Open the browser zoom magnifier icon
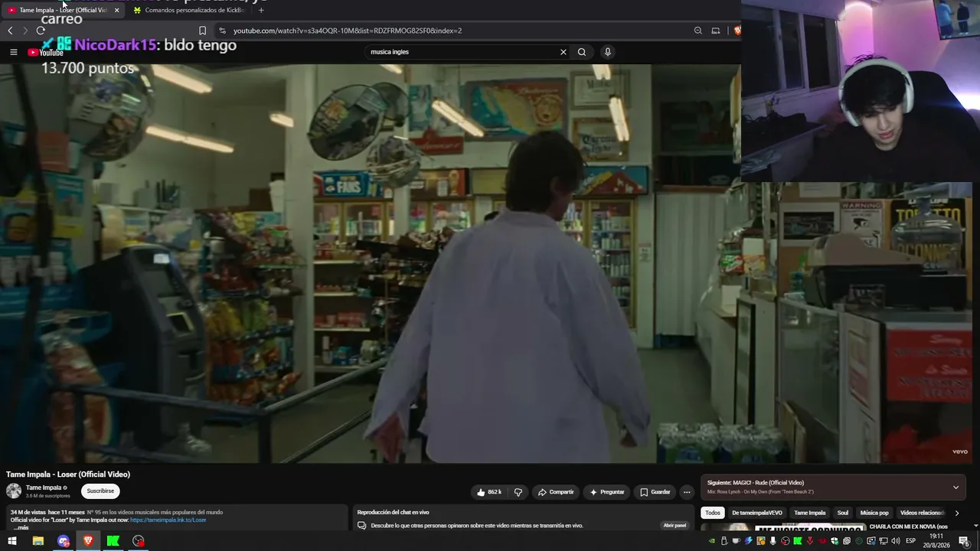This screenshot has height=551, width=980. click(697, 31)
